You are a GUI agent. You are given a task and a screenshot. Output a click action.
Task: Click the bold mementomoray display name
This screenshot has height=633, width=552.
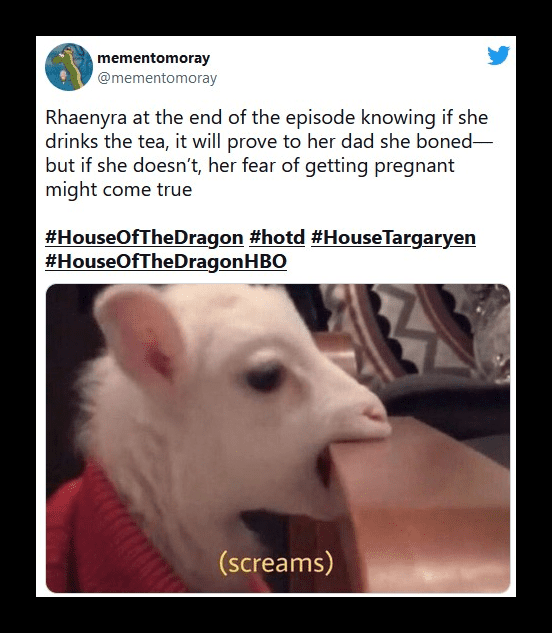153,58
